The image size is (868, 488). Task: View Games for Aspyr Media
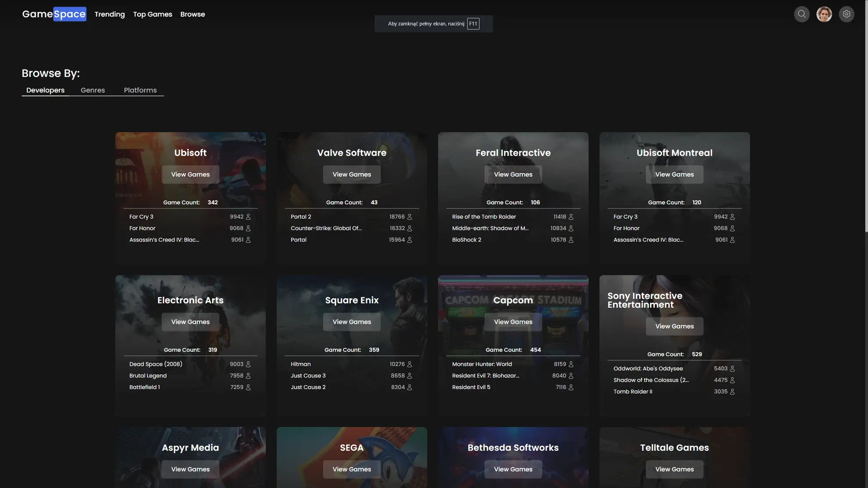coord(190,469)
